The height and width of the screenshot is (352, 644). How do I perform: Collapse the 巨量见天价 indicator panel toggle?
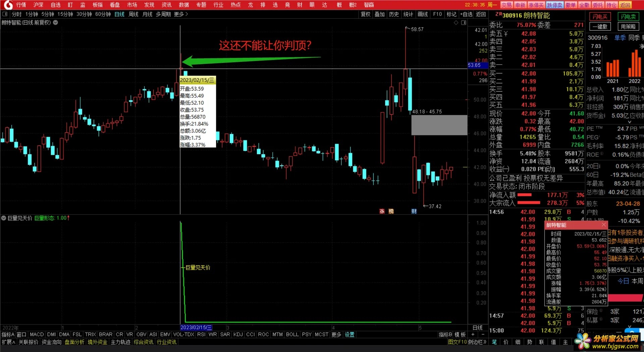point(4,218)
